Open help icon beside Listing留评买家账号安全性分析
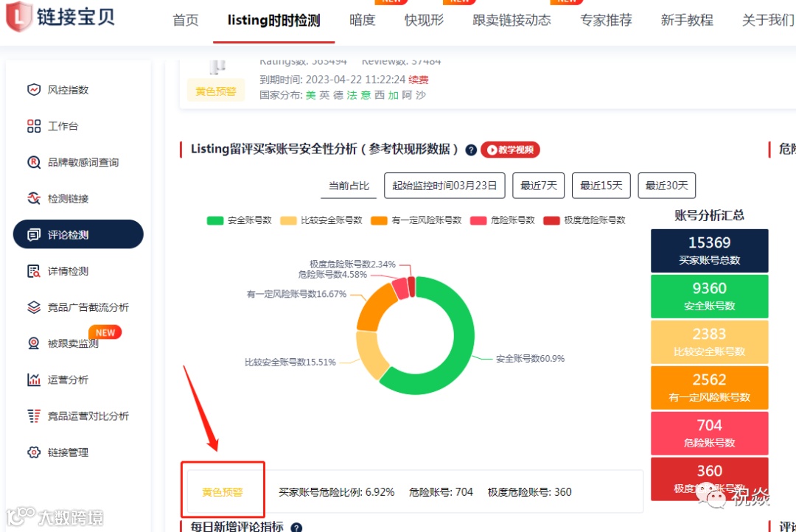The image size is (796, 532). click(471, 150)
